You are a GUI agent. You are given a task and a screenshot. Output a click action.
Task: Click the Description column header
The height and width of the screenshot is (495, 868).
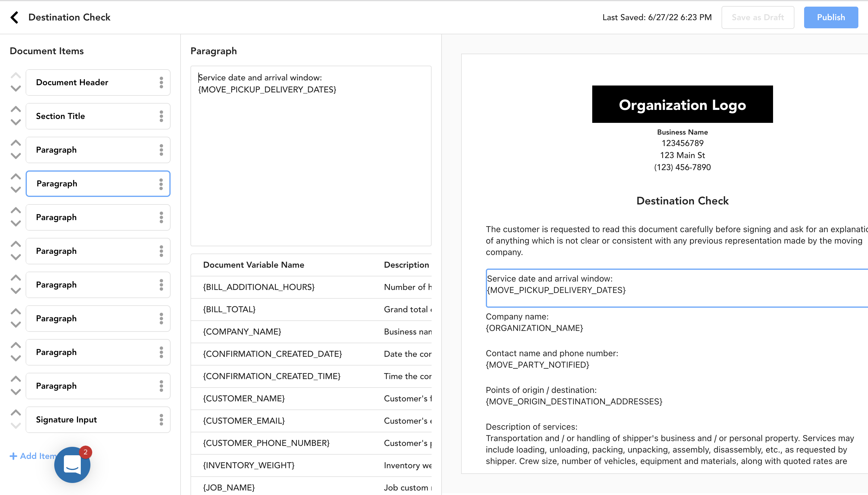click(406, 265)
